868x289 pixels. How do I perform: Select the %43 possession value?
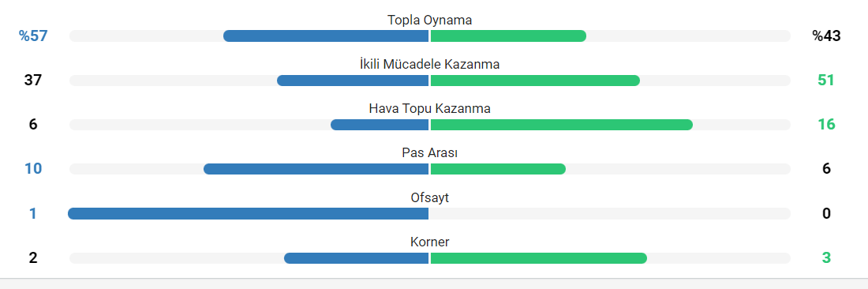coord(826,36)
